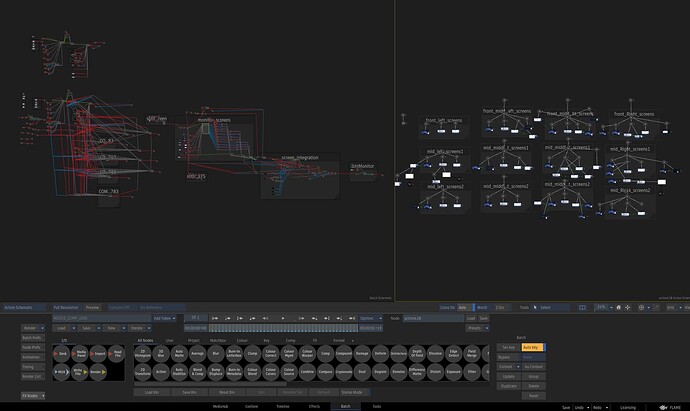Open the Timeline tab
Viewport: 690px width, 411px height.
click(x=283, y=407)
